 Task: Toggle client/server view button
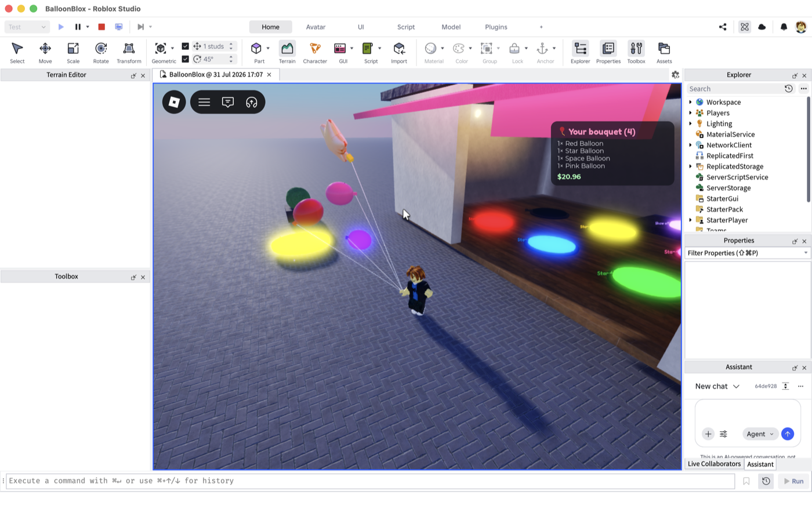pos(119,27)
